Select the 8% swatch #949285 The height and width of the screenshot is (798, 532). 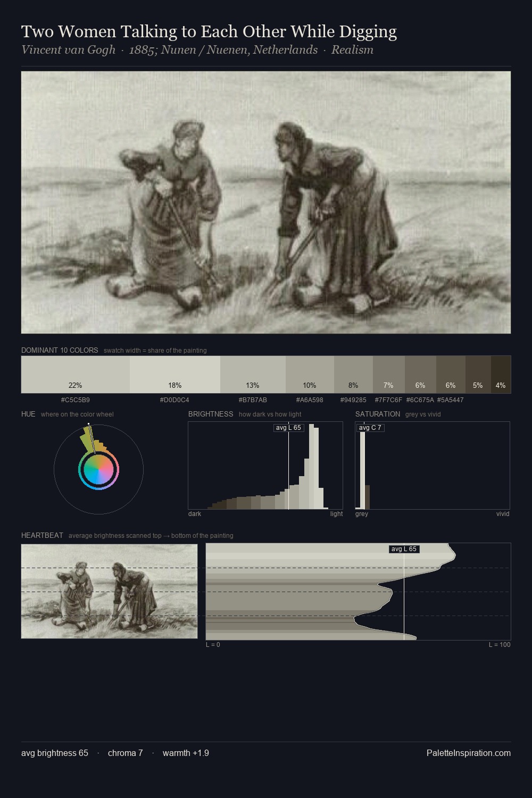353,375
